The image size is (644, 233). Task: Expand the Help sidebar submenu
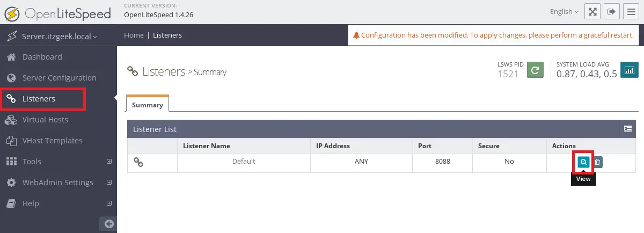point(109,203)
